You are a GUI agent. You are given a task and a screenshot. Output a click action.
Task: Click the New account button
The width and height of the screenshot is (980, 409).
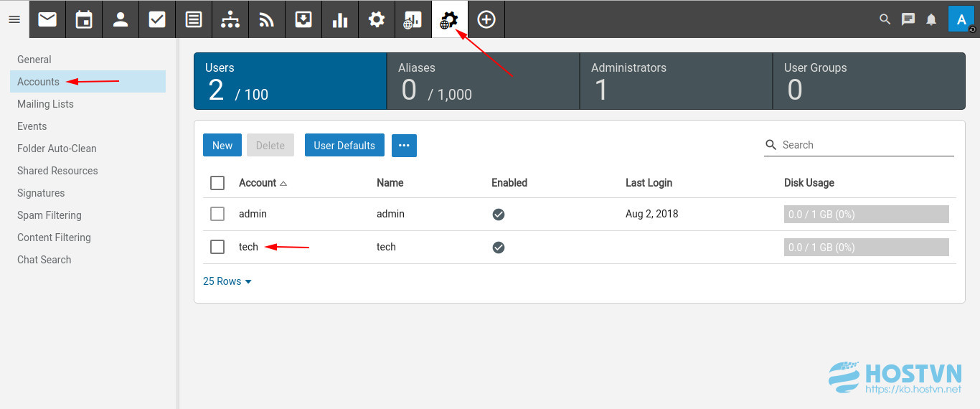coord(222,145)
